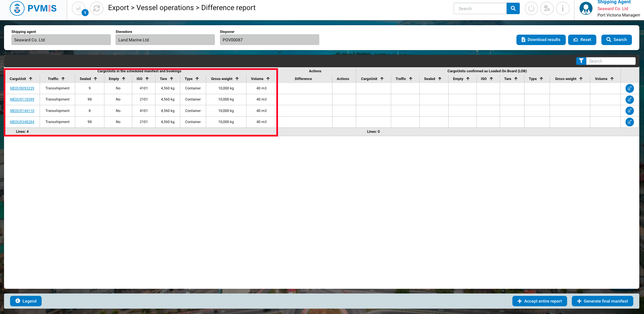The image size is (644, 314).
Task: Open the MEDU9110399 cargo unit link
Action: (x=22, y=100)
